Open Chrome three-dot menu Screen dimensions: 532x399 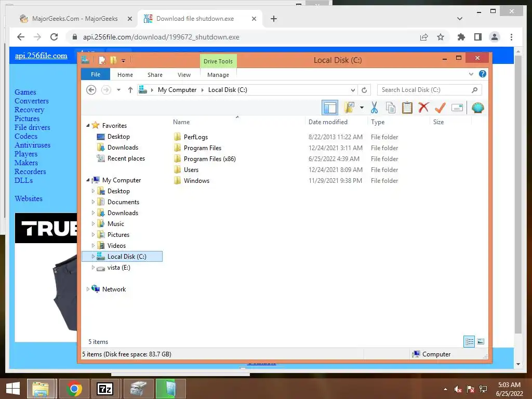(511, 37)
